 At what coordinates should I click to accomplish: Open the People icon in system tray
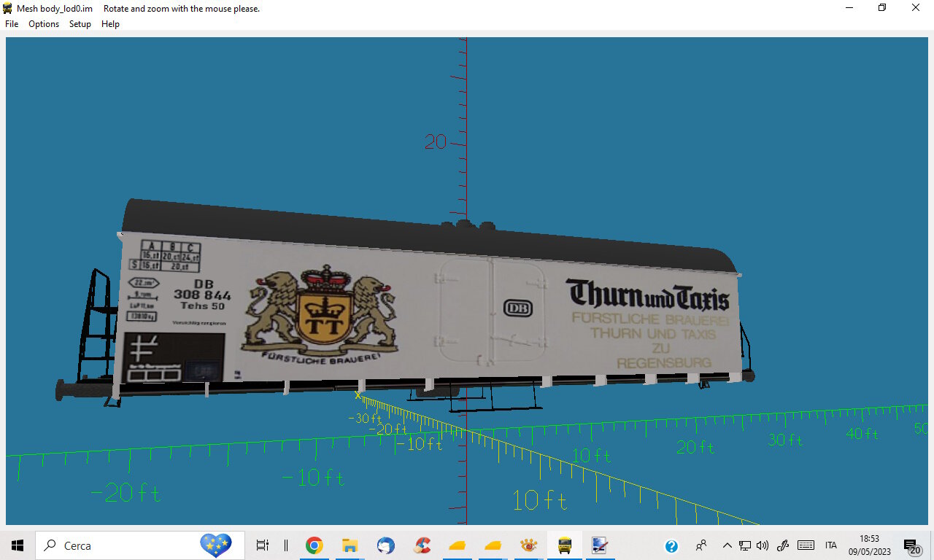coord(701,545)
